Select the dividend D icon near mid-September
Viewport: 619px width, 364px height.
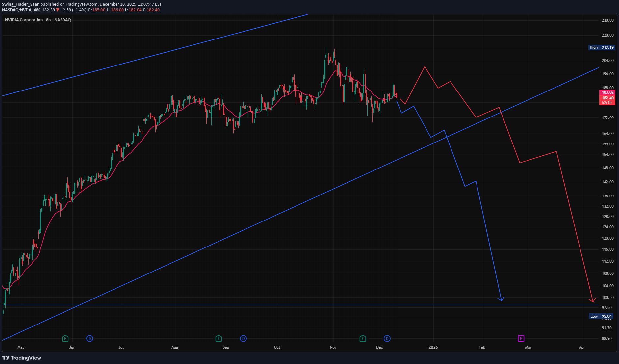243,338
